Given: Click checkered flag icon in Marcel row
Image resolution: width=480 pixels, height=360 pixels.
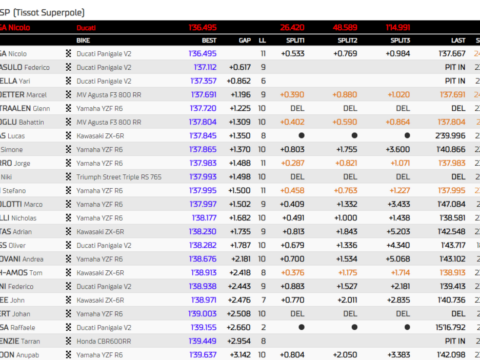Looking at the screenshot, I should point(68,94).
